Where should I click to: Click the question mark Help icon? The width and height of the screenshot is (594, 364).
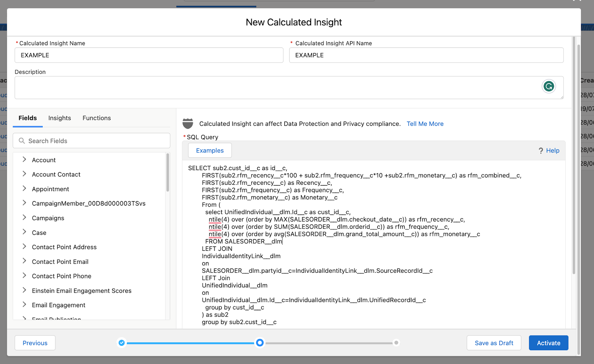pos(541,151)
